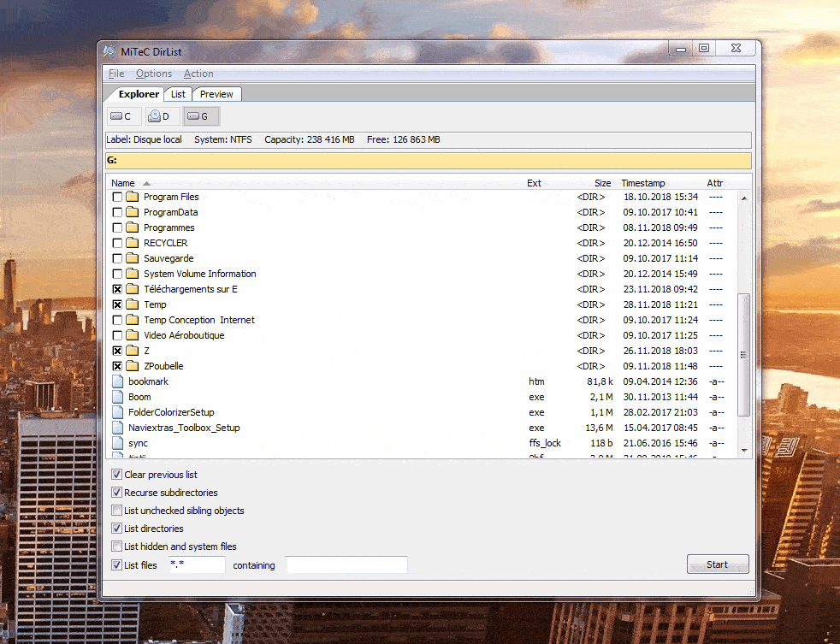The image size is (840, 644).
Task: Sort by the Ext column header
Action: [x=534, y=183]
